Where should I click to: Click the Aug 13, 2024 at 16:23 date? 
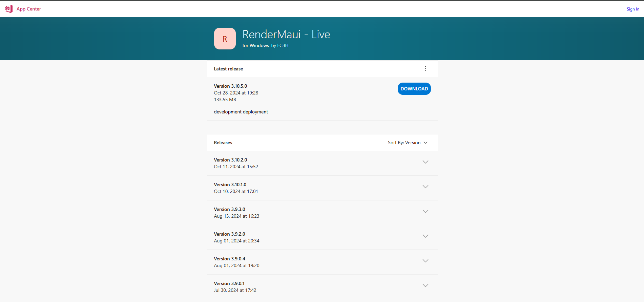[236, 216]
